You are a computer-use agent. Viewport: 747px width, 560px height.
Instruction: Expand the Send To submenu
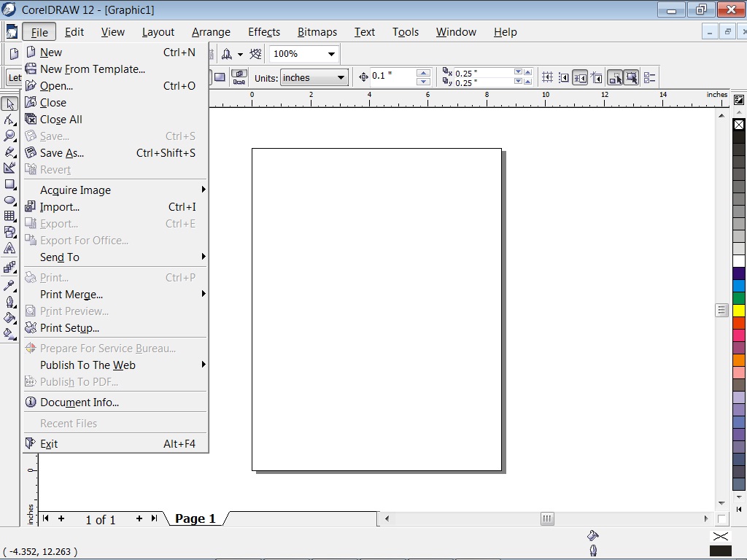pos(115,257)
